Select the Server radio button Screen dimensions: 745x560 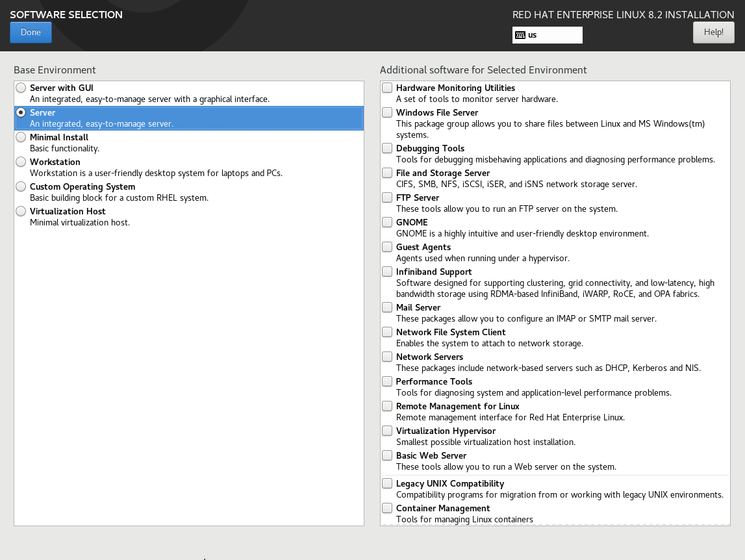point(21,112)
